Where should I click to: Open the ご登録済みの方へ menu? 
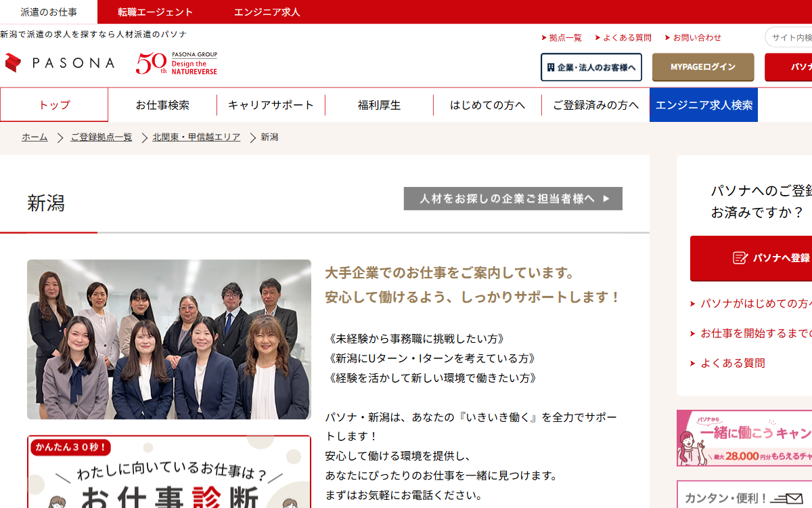point(595,105)
